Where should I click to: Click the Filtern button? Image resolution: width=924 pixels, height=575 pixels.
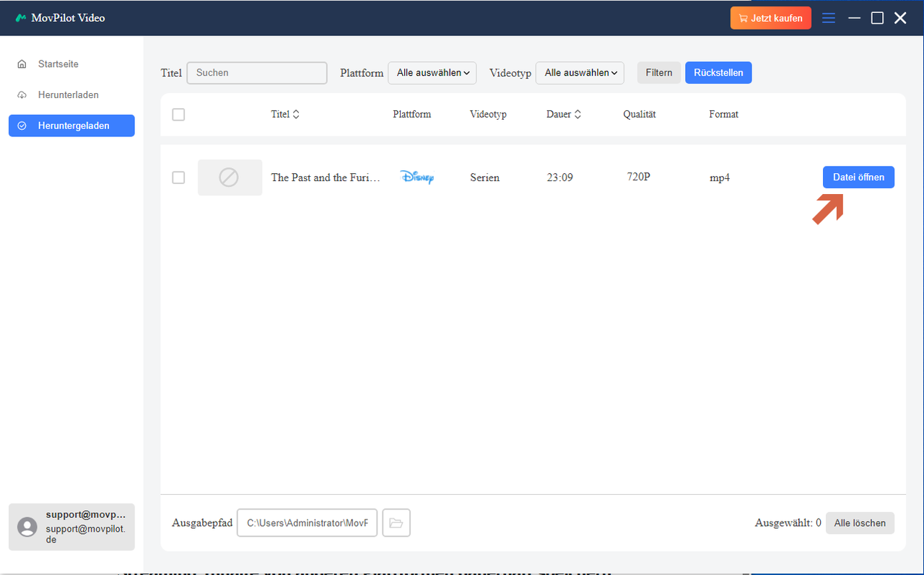point(658,73)
